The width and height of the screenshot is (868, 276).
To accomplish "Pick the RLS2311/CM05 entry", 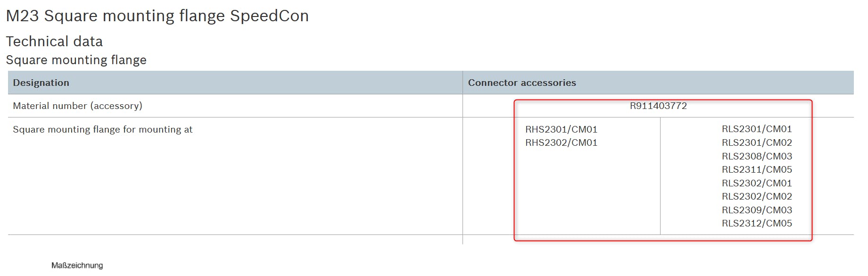I will pos(757,169).
